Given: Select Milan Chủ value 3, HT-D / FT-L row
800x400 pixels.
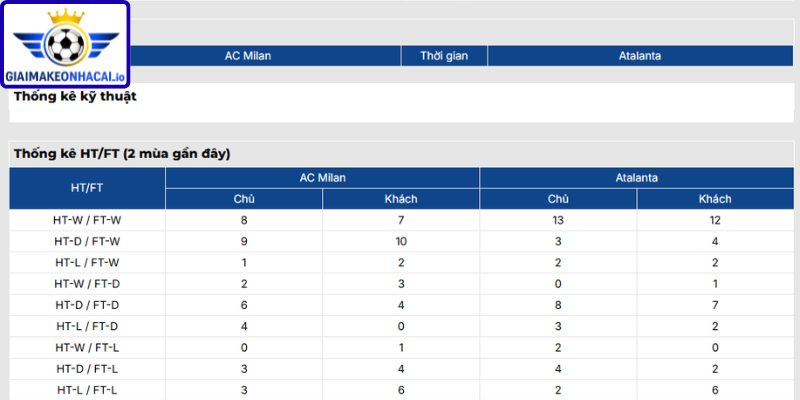Looking at the screenshot, I should (x=244, y=369).
